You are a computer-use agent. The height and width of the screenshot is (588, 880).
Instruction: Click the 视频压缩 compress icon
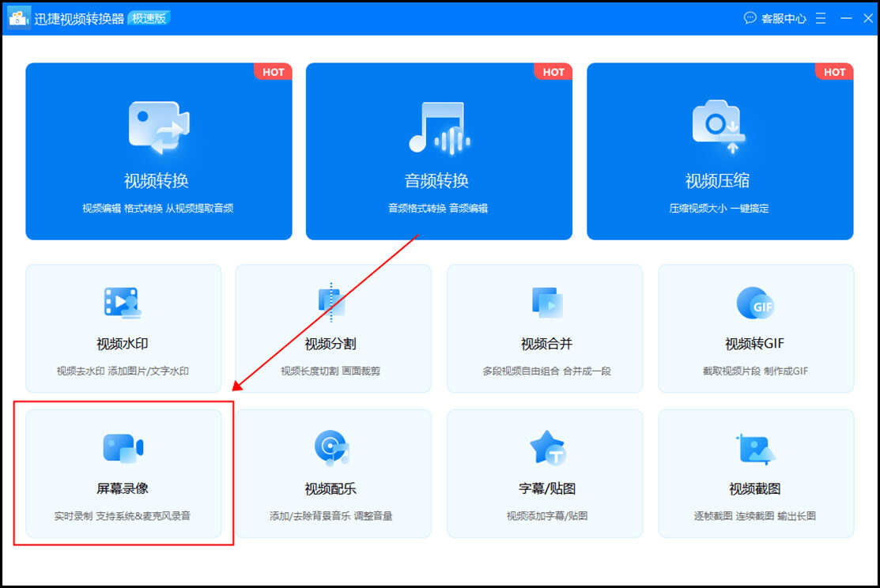(719, 126)
